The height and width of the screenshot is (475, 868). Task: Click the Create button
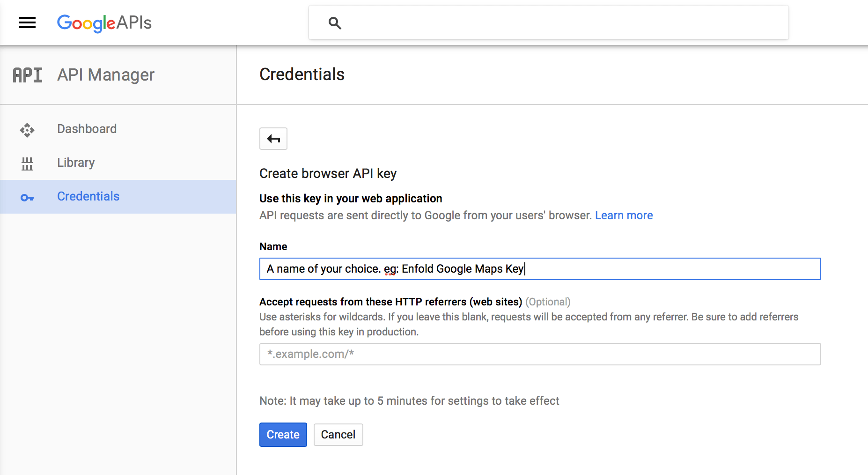[x=283, y=434]
